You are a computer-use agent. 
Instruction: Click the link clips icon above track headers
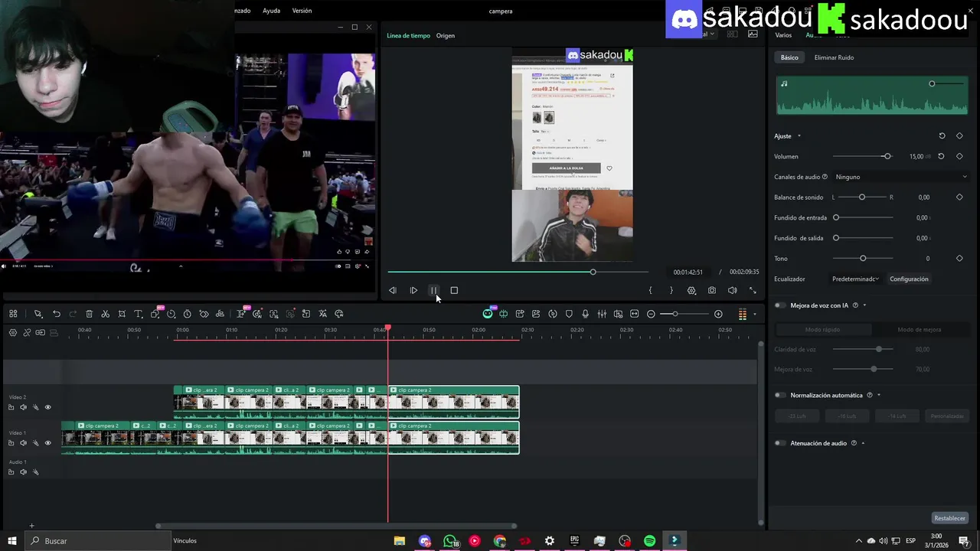click(27, 332)
